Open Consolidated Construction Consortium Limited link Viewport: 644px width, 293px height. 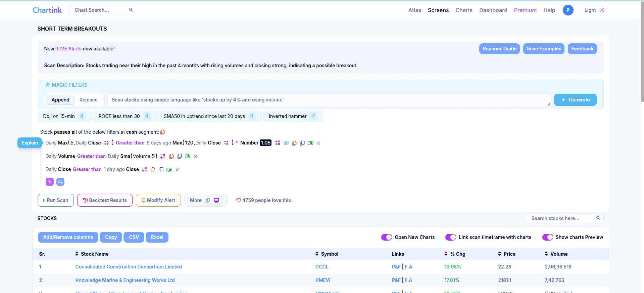tap(129, 267)
